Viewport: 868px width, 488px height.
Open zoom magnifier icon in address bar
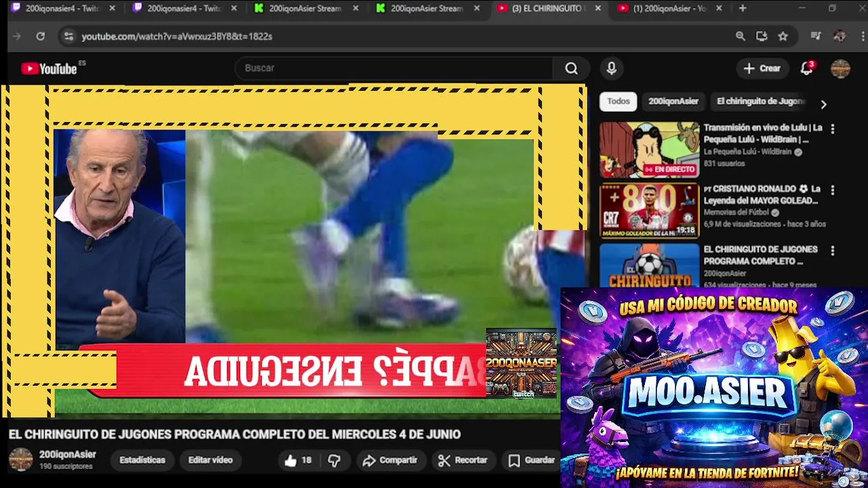741,36
